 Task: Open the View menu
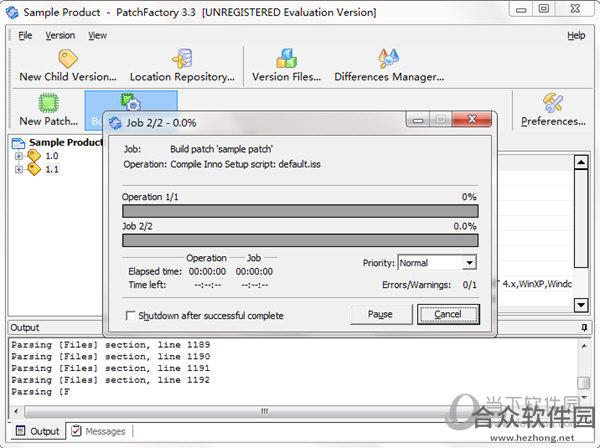coord(98,36)
